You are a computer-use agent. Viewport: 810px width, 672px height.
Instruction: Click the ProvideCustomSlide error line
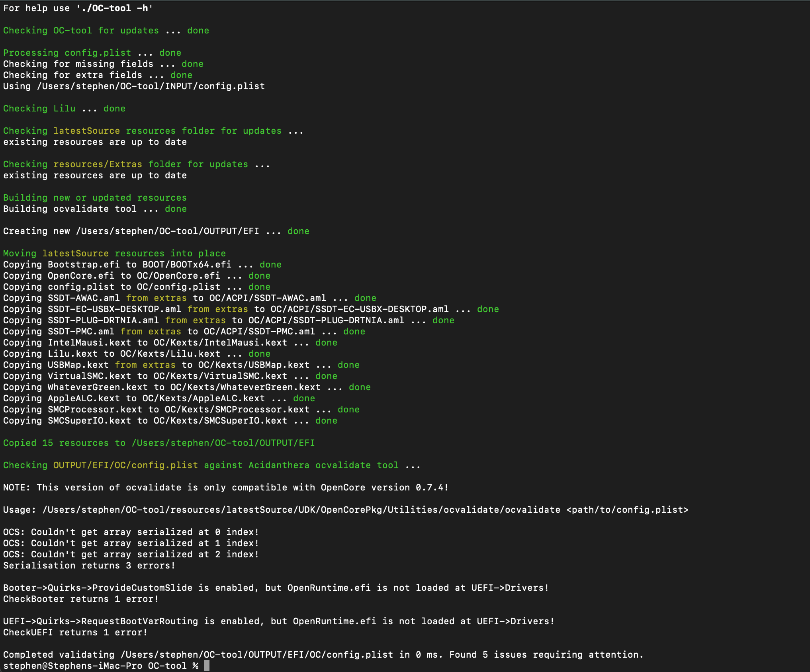coord(276,588)
